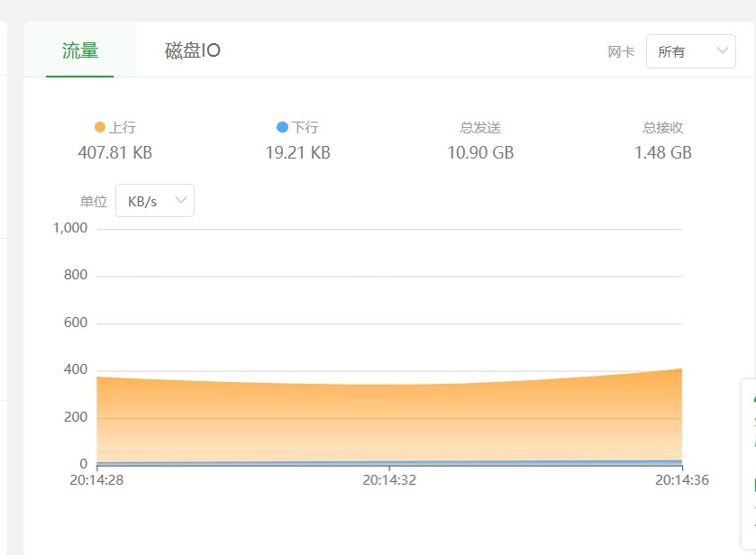Click the 总发送 label
The image size is (756, 555).
coord(480,127)
